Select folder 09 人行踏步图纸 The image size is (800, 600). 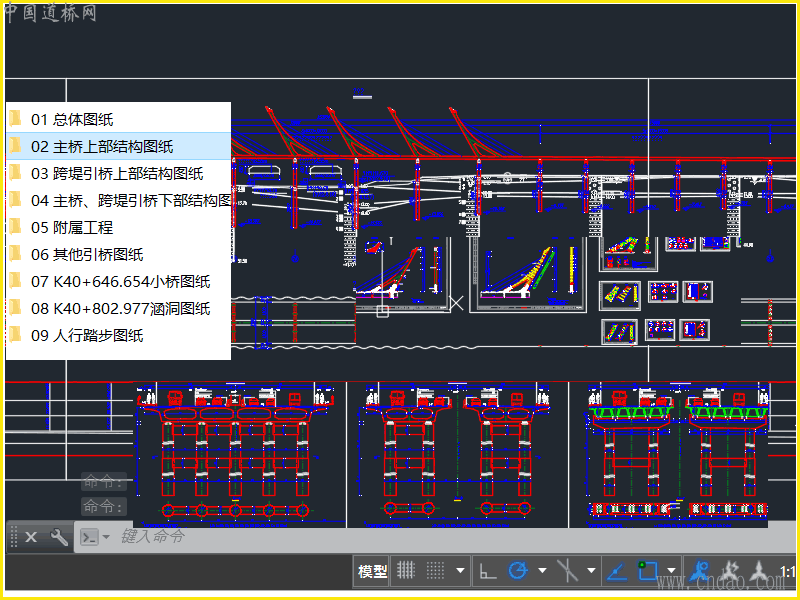pyautogui.click(x=118, y=336)
